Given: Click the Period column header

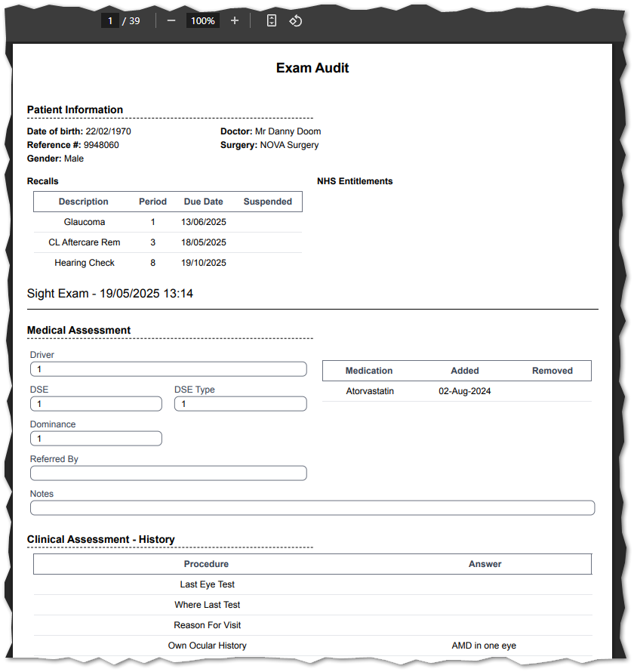Looking at the screenshot, I should point(152,202).
